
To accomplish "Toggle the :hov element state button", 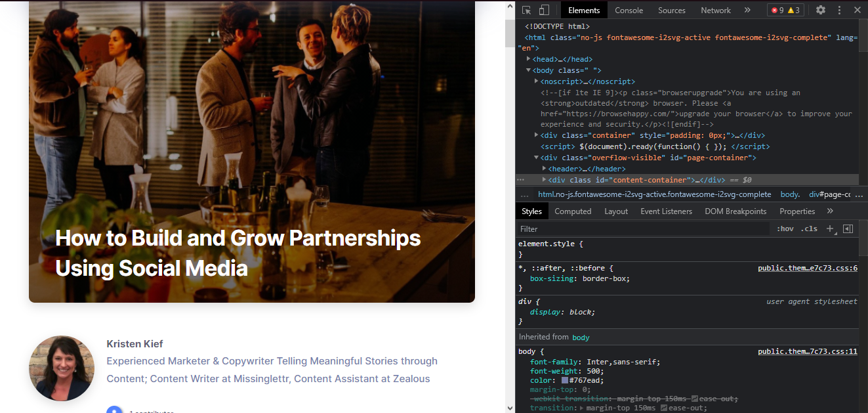I will coord(785,229).
